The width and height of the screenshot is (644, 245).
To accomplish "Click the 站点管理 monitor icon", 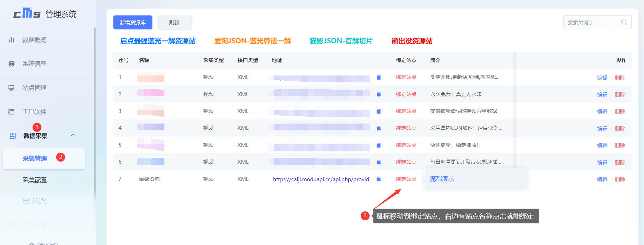I will [12, 88].
